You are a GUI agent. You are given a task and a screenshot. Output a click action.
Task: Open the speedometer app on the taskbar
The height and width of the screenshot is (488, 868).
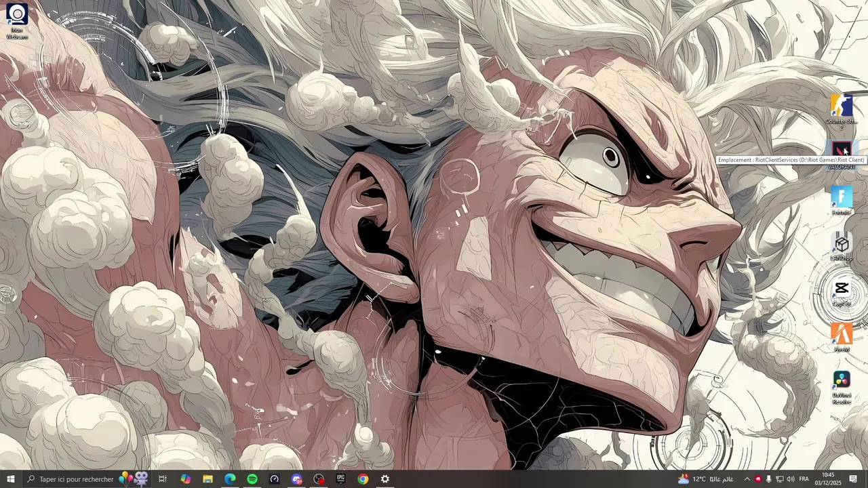pyautogui.click(x=274, y=479)
